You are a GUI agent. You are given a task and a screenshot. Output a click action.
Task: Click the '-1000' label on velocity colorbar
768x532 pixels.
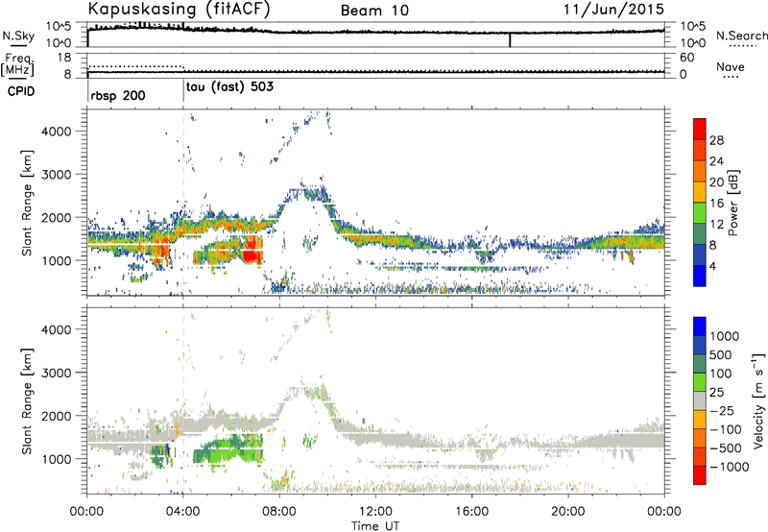(x=730, y=467)
